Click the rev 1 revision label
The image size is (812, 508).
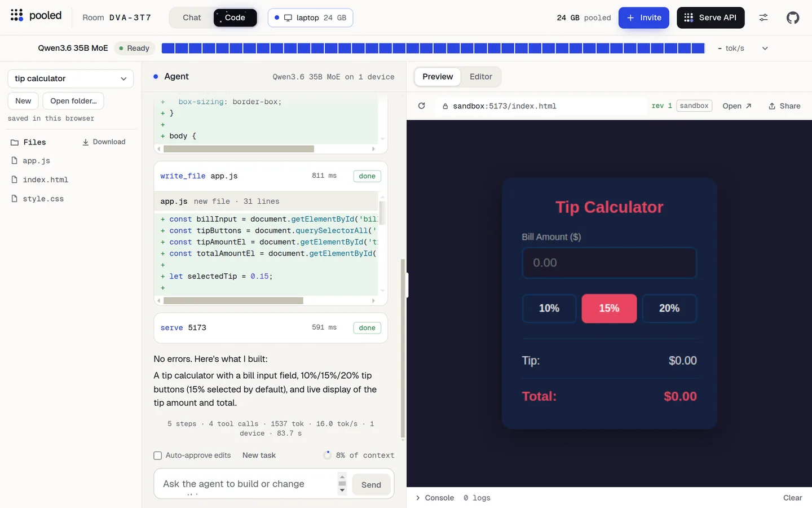(x=661, y=106)
